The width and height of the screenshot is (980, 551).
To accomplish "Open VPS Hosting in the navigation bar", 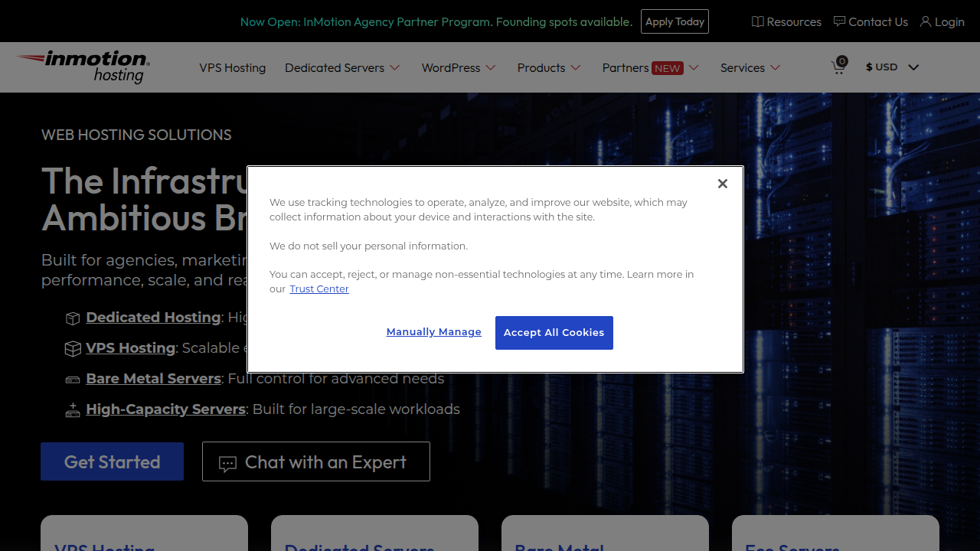I will coord(233,67).
